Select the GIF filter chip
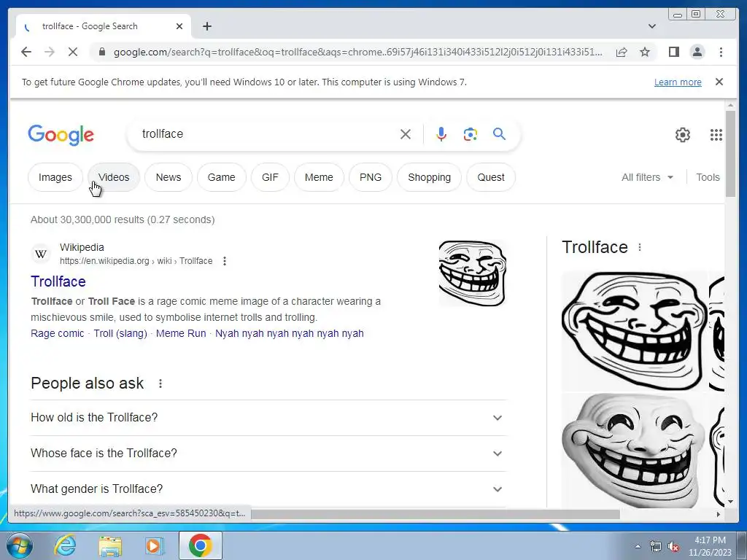 (270, 177)
